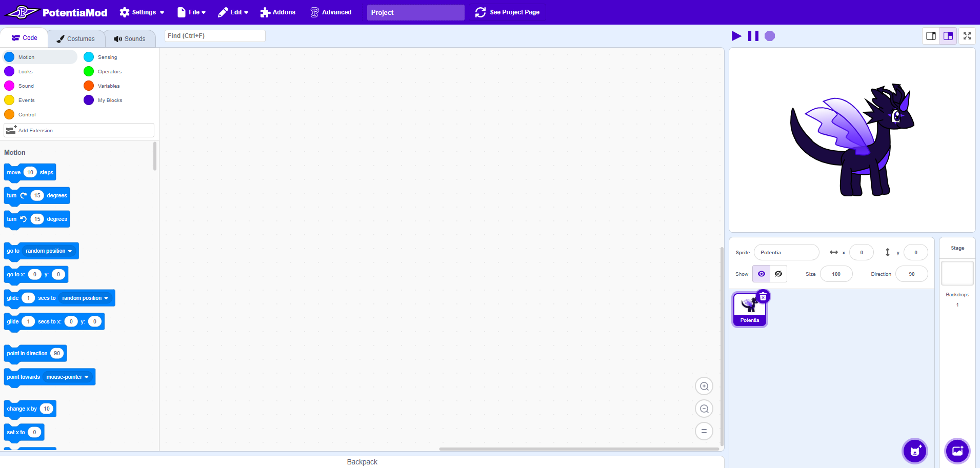Open the Backpack panel

click(x=362, y=462)
